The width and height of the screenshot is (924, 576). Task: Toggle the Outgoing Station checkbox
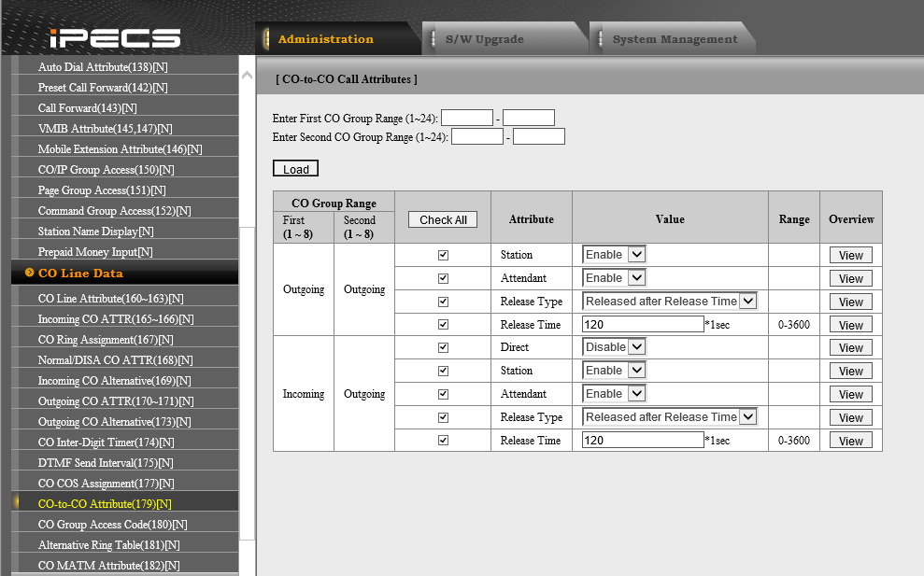point(443,255)
